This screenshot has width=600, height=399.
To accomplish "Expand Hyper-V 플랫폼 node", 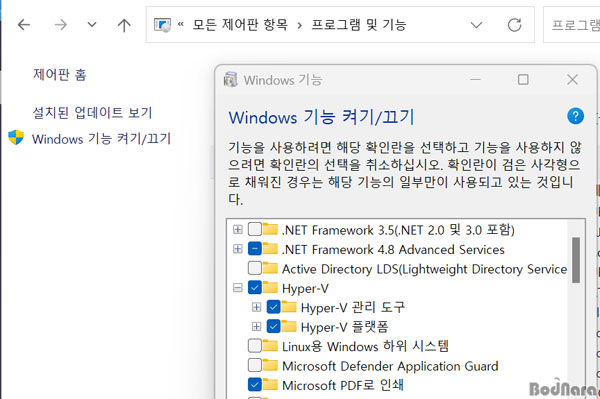I will [x=256, y=326].
